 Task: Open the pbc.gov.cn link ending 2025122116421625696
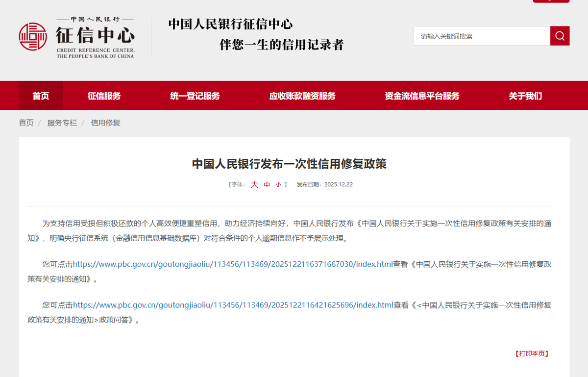pos(233,305)
